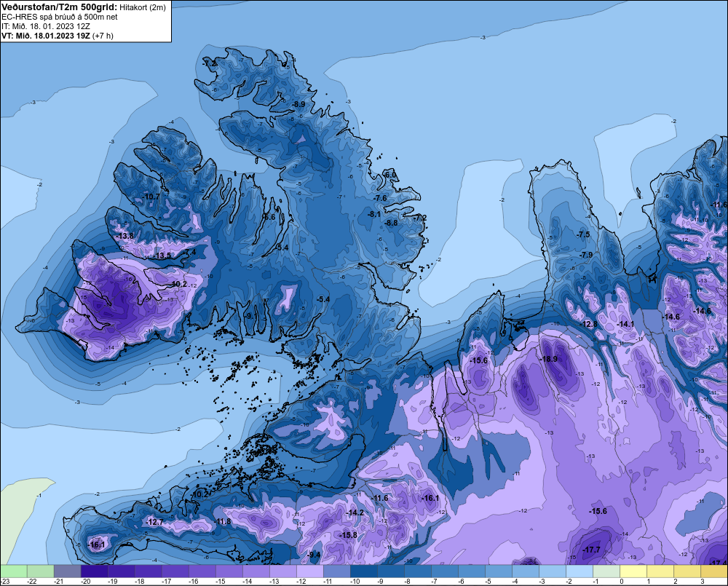The width and height of the screenshot is (728, 586).
Task: Click the initial time line 'IT: Mið. 18. 01. 2023 12Z'
Action: click(x=45, y=26)
